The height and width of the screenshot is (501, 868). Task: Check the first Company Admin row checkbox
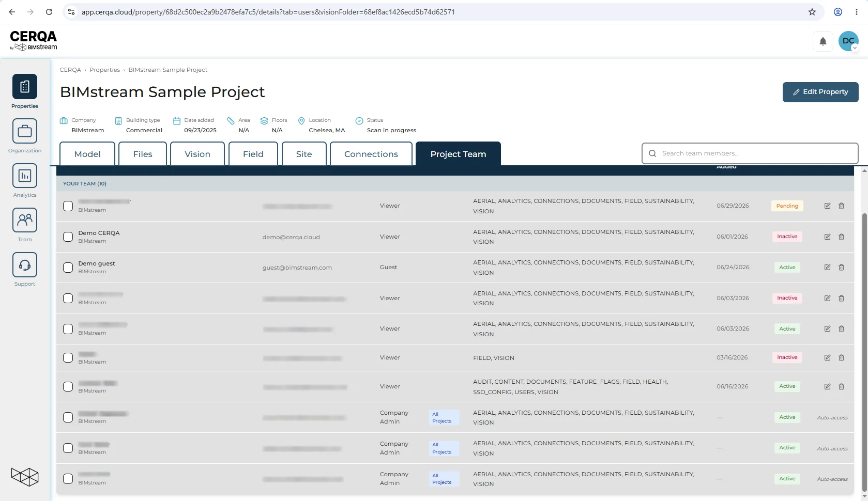pos(68,417)
